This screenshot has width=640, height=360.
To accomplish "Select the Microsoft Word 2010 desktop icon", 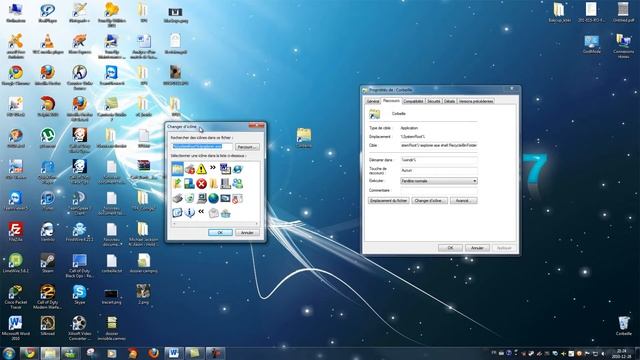I will [16, 329].
